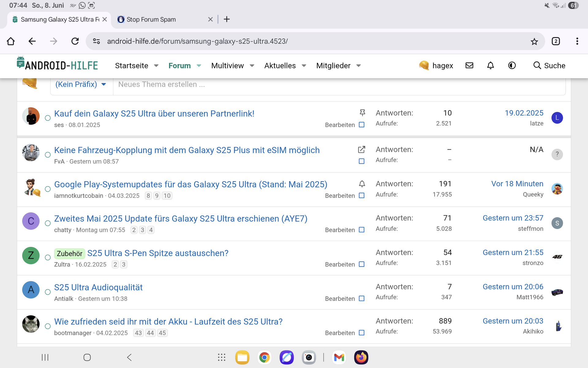The width and height of the screenshot is (588, 368).
Task: Open latest post Vor 18 Minuten link
Action: [517, 184]
